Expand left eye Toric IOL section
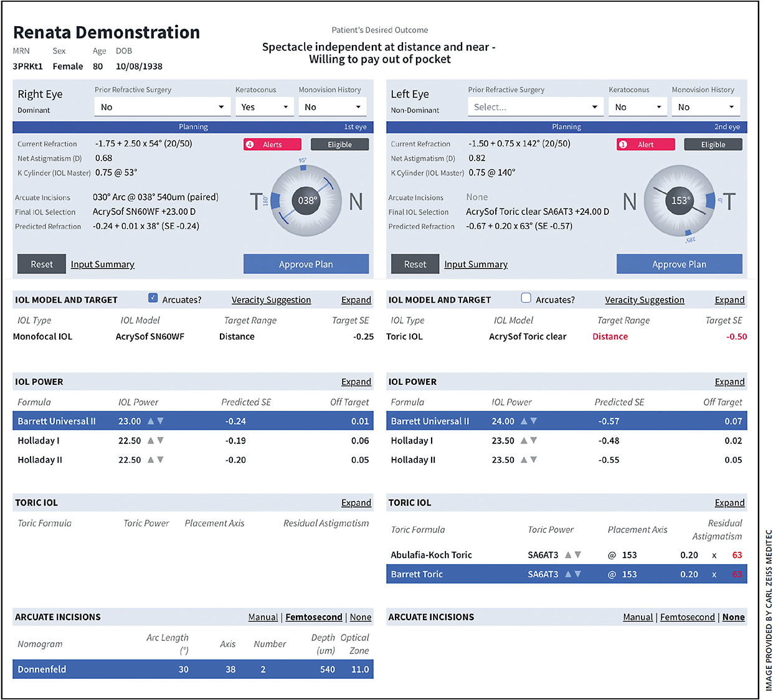The width and height of the screenshot is (773, 700). [729, 503]
